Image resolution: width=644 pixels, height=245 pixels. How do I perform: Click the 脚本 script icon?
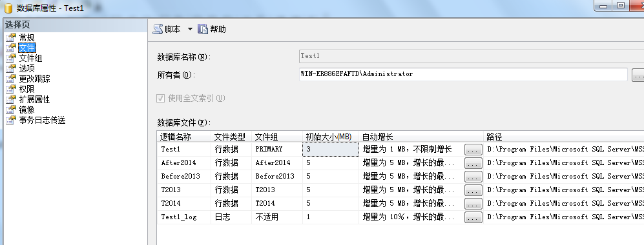[x=158, y=29]
